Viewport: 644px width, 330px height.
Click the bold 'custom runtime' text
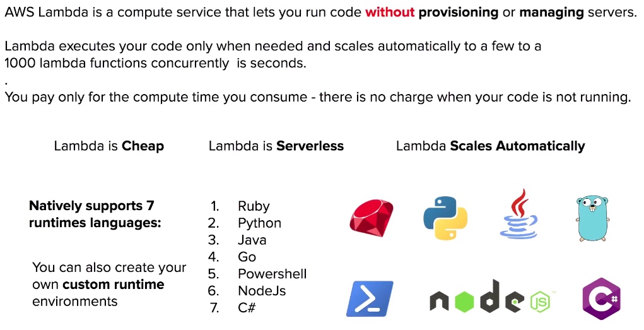[x=114, y=285]
